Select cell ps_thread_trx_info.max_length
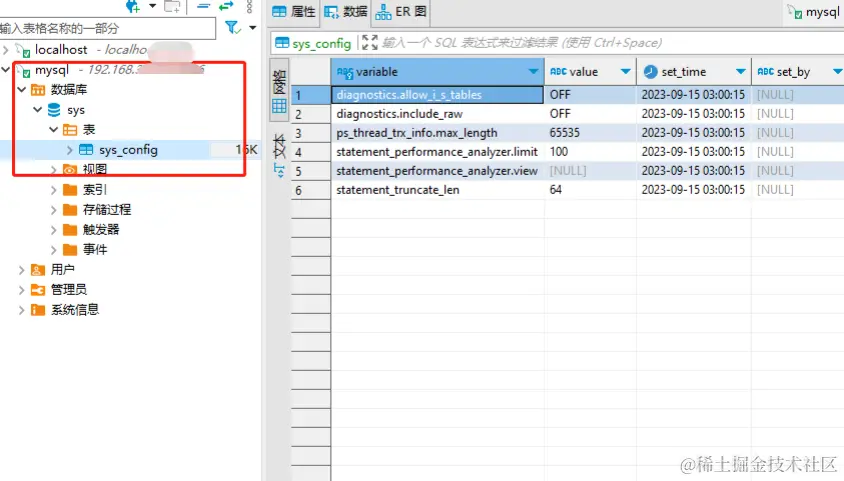844x481 pixels. (x=437, y=133)
